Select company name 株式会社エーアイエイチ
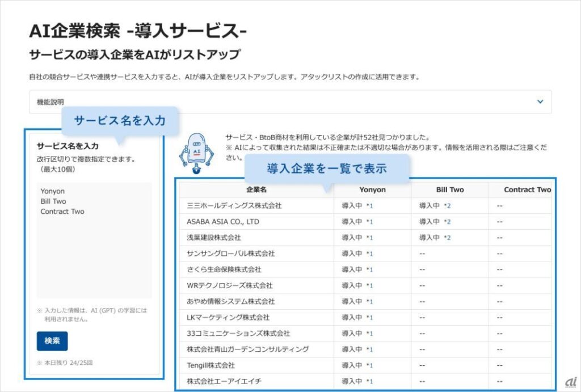Screen dimensions: 581x392 pos(224,381)
